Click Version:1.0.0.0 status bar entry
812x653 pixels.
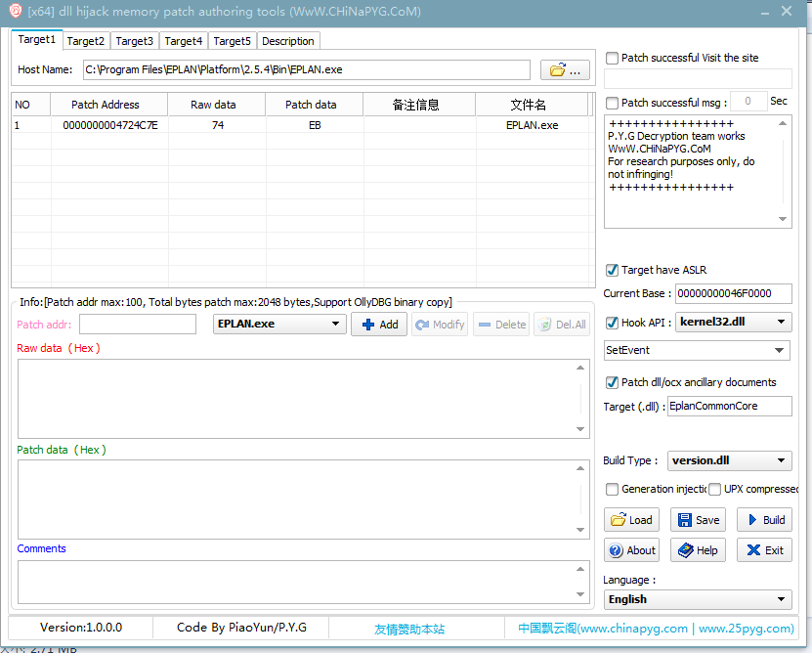click(81, 628)
